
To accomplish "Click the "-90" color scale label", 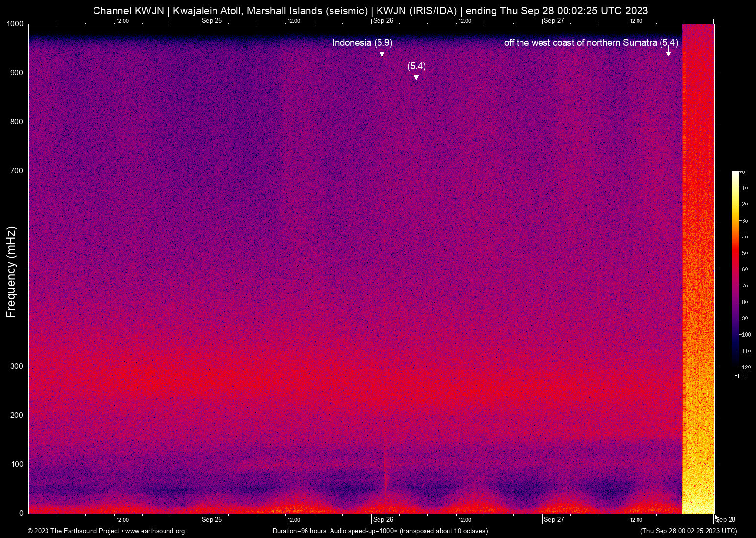I will (x=743, y=318).
